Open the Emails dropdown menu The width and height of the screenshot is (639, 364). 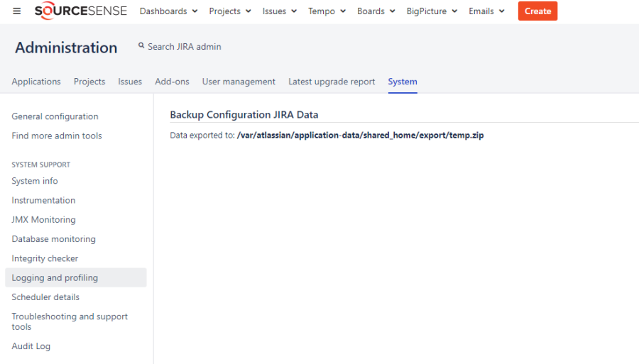click(x=486, y=11)
